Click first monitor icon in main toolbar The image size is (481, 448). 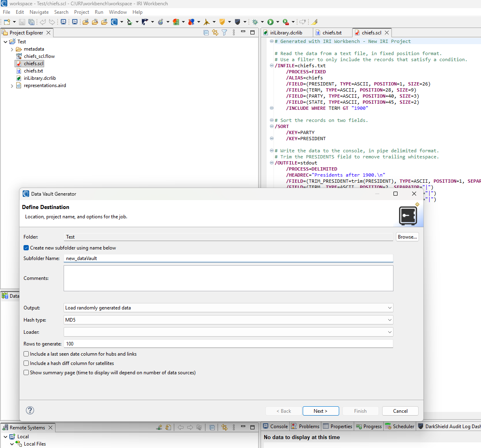coord(64,22)
